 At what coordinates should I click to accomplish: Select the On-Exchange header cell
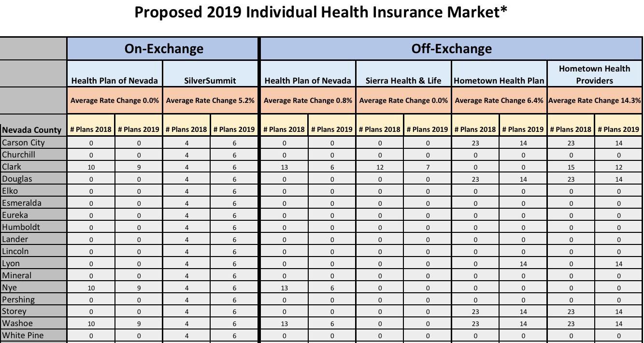click(163, 48)
